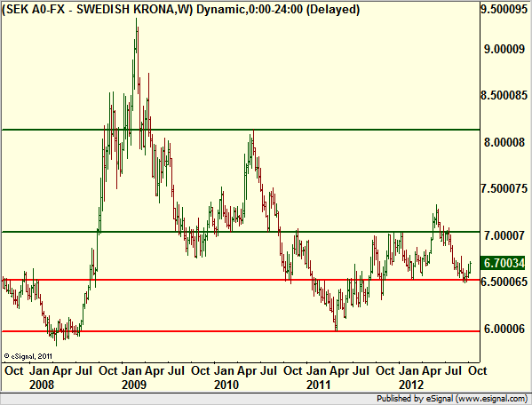The image size is (532, 405).
Task: Click the 7.00007 price axis label
Action: coord(504,235)
